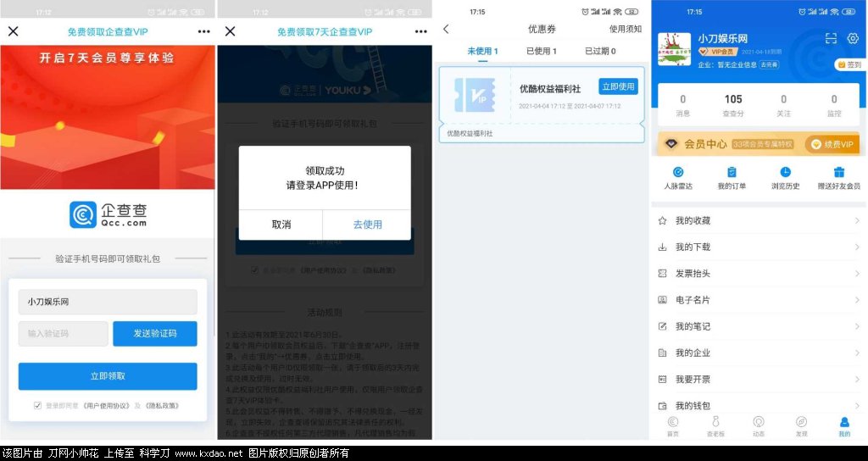Tap 去完善 to complete company info
The height and width of the screenshot is (461, 868).
pos(768,64)
